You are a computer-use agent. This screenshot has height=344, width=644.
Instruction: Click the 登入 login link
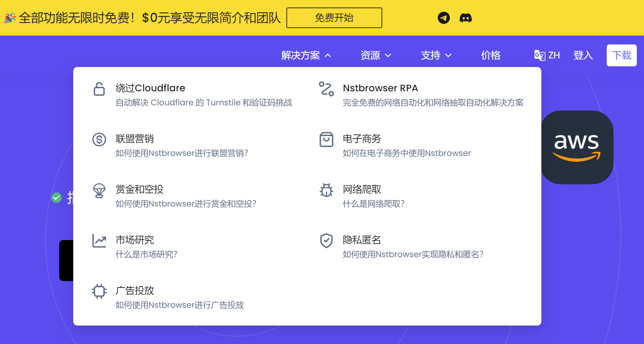click(x=583, y=55)
